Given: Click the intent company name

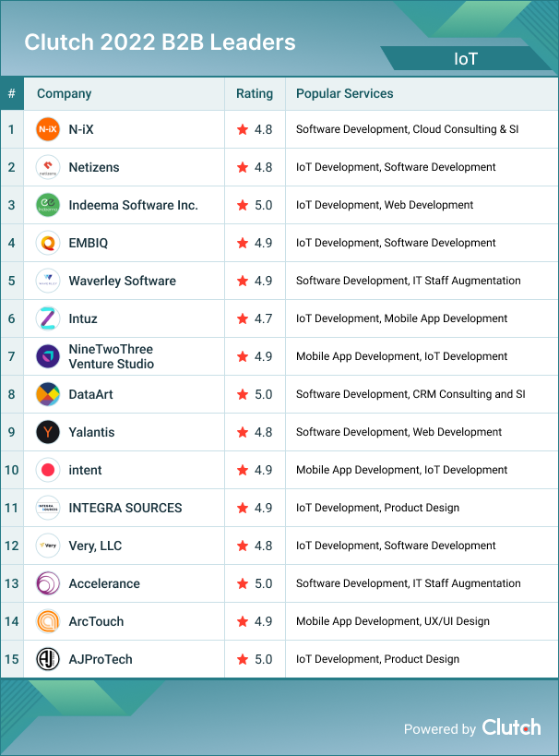Looking at the screenshot, I should click(x=85, y=470).
